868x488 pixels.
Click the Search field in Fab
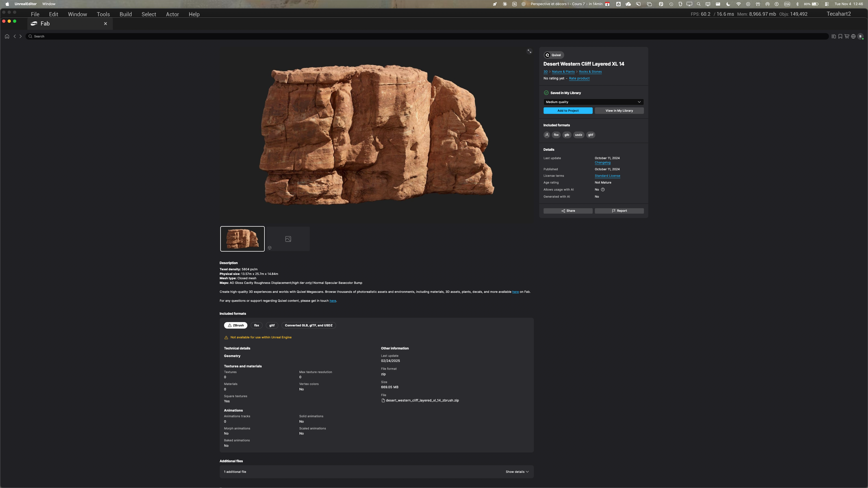[427, 36]
